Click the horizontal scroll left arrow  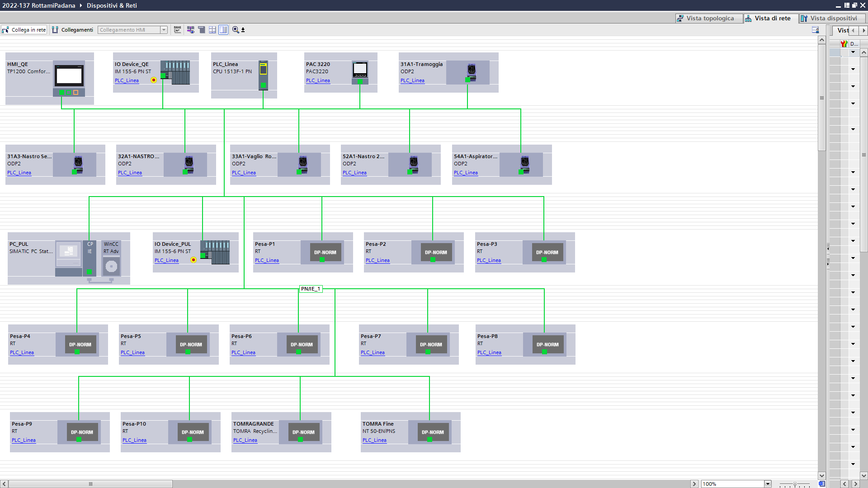click(5, 484)
